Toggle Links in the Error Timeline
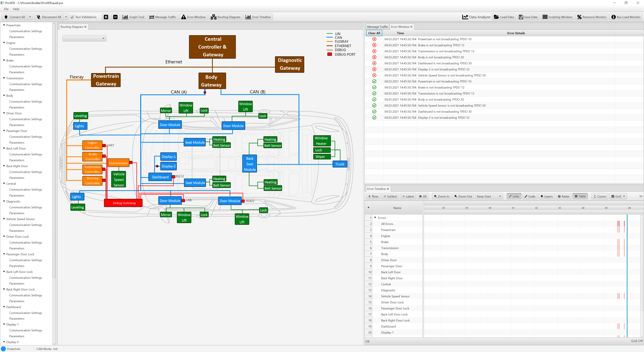Viewport: 644px width, 352px height. coord(514,196)
